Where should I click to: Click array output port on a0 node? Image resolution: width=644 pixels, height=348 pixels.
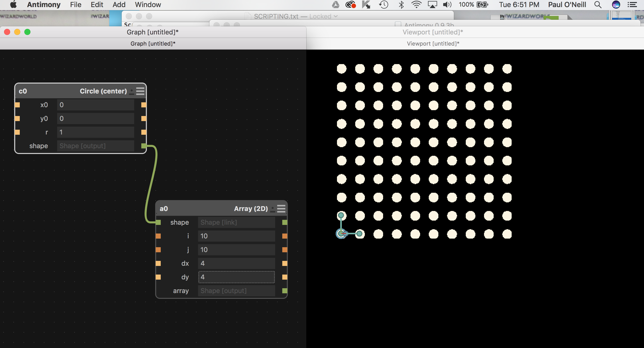[285, 291]
